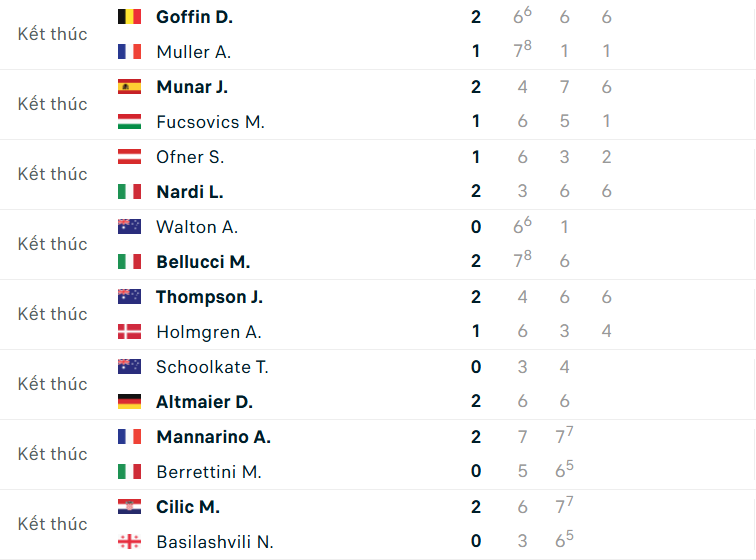Click the Australia flag beside Walton A.

pos(129,227)
